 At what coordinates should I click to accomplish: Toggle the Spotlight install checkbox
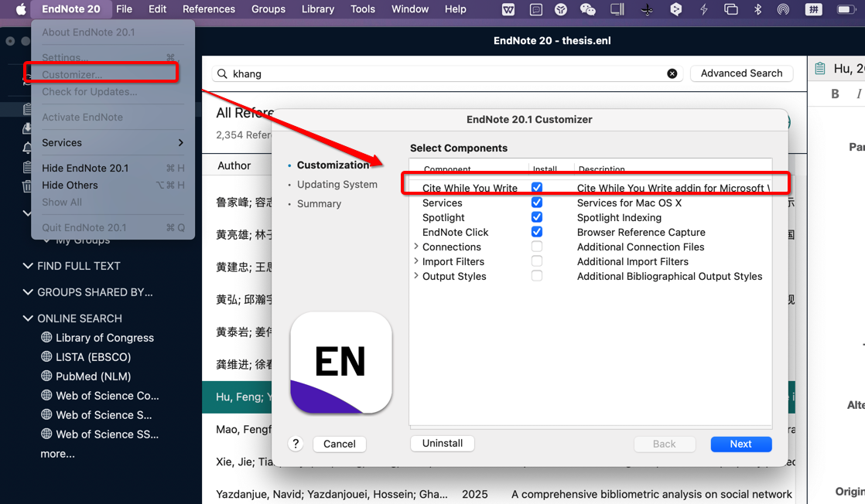[537, 216]
